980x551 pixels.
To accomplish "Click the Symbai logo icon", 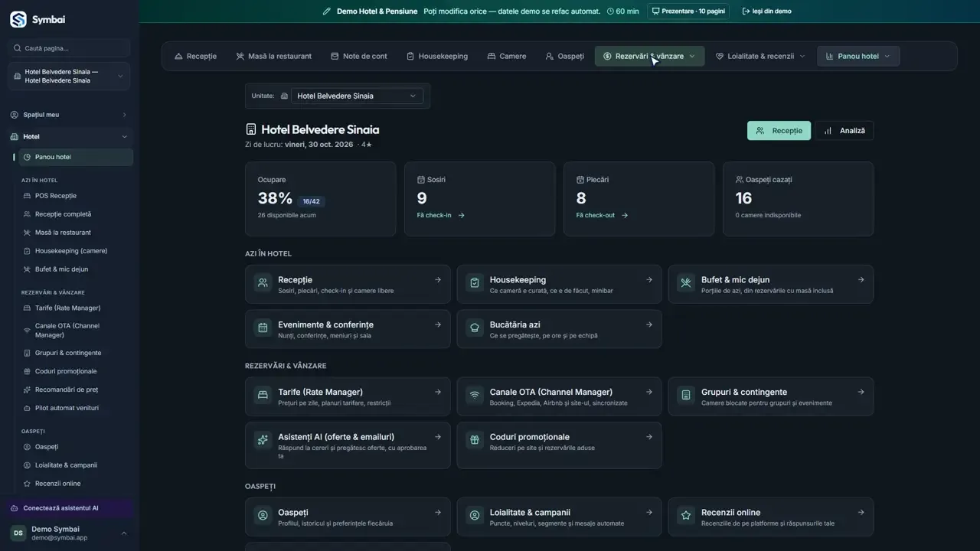I will 18,20.
